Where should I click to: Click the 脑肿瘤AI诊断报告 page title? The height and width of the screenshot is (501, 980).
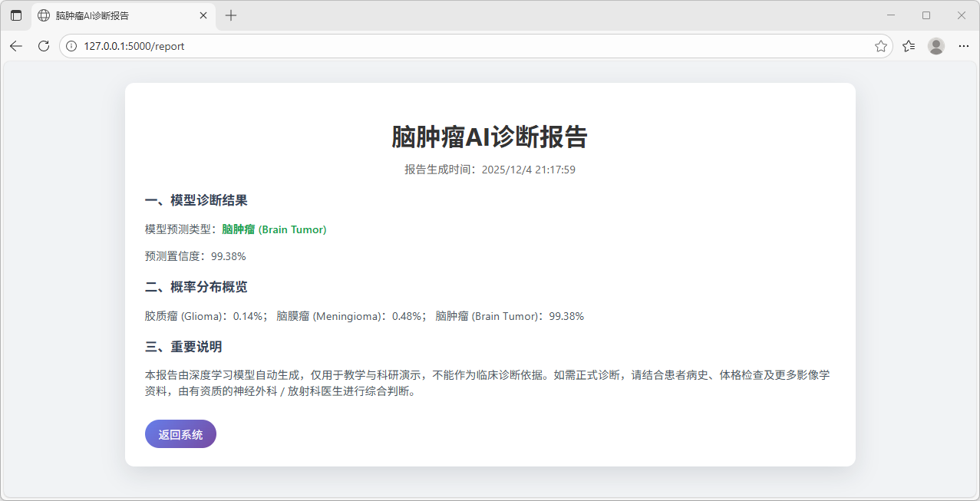pyautogui.click(x=490, y=137)
